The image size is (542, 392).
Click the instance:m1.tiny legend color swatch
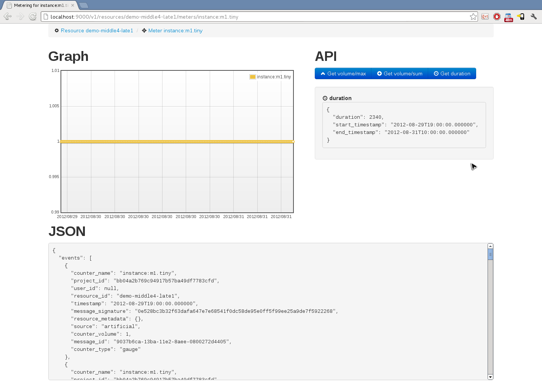pyautogui.click(x=252, y=77)
